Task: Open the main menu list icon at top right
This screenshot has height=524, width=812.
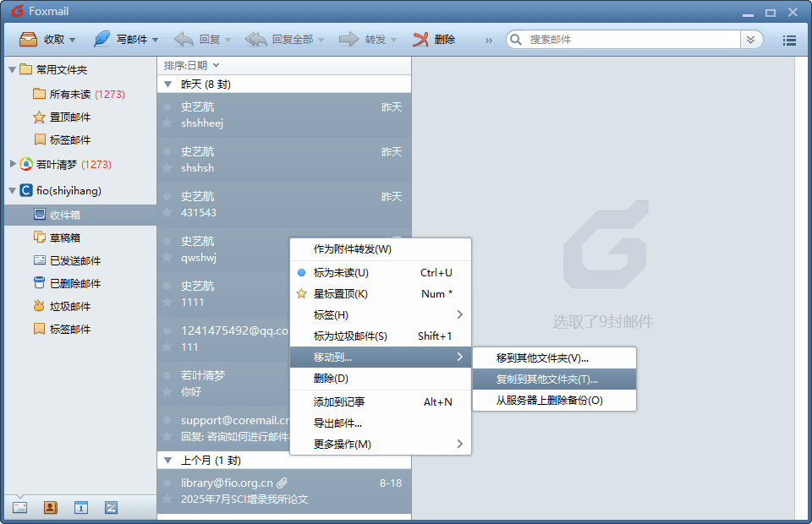Action: [x=789, y=40]
